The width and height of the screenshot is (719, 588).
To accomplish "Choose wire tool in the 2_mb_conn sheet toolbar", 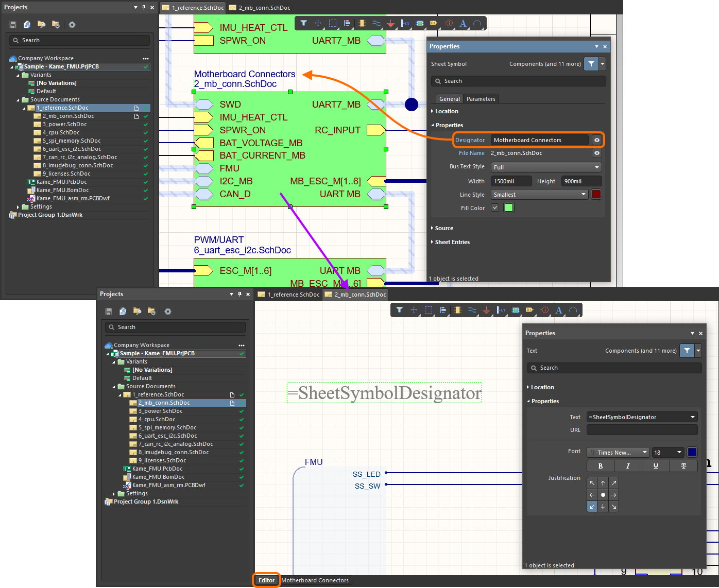I will pos(472,310).
